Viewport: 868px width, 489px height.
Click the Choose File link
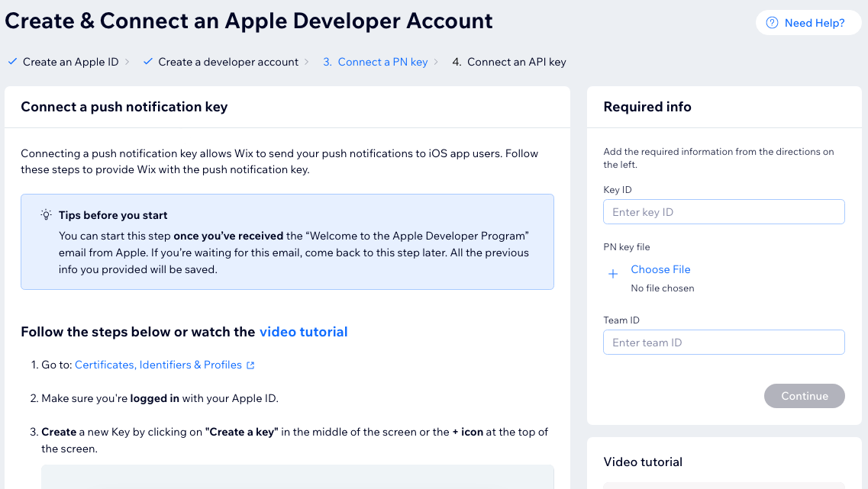point(660,269)
